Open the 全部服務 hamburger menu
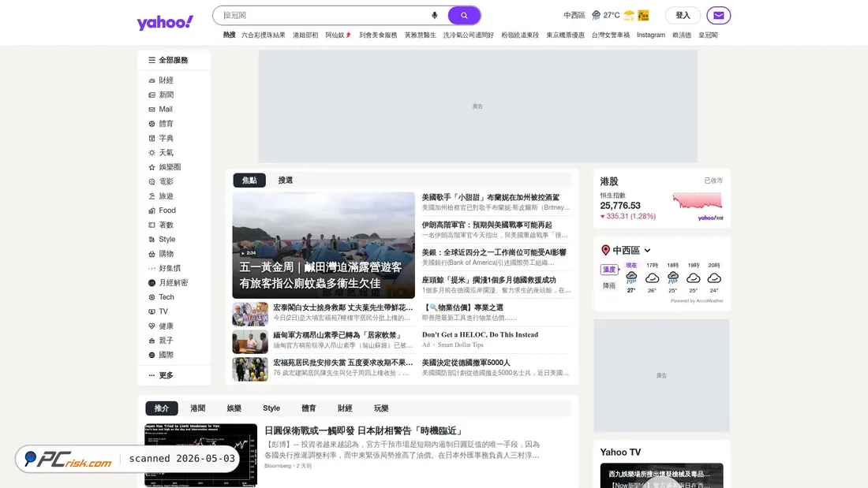The height and width of the screenshot is (488, 868). (x=168, y=60)
